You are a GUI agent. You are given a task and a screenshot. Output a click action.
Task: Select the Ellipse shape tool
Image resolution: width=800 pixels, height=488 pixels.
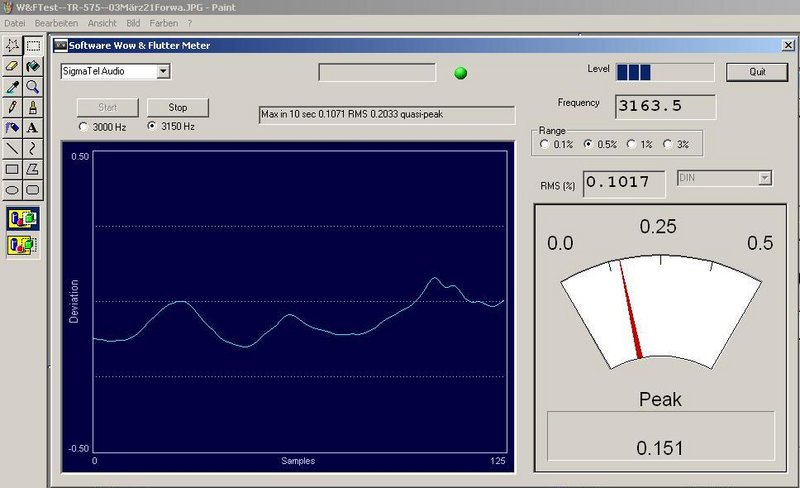12,190
